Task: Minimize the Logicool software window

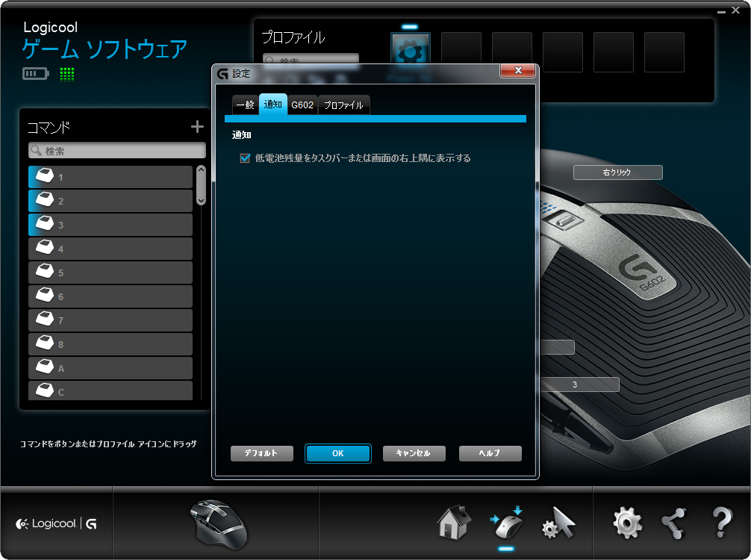Action: pyautogui.click(x=721, y=11)
